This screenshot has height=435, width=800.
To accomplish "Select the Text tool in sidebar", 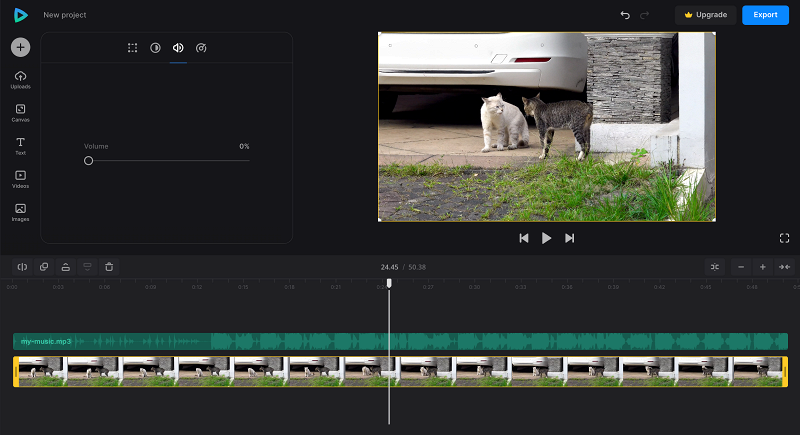I will [20, 146].
